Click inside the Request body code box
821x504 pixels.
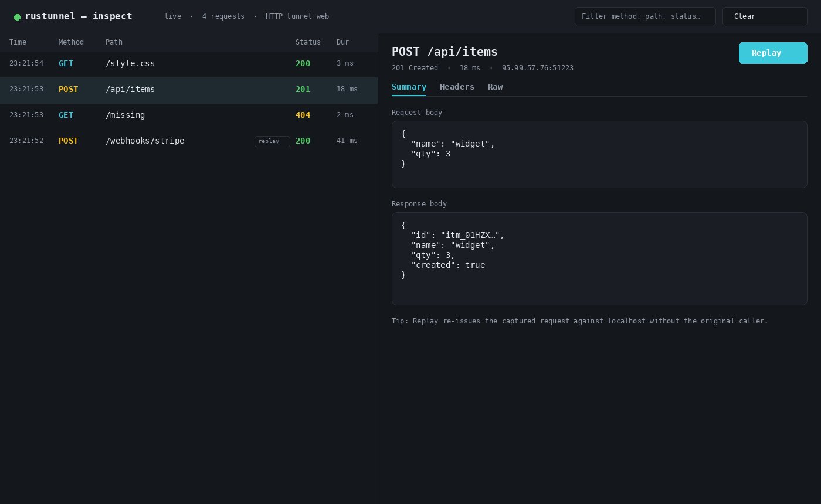[x=599, y=154]
